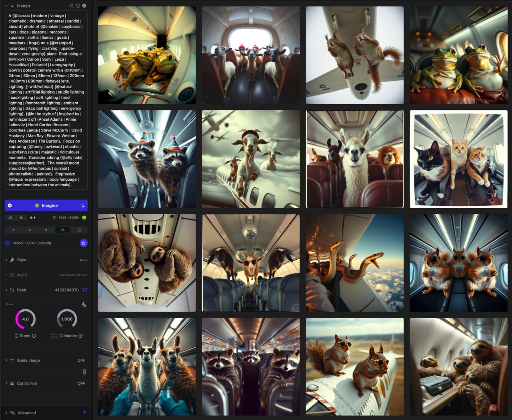
Task: Open the Prompt help question mark
Action: coord(78,6)
